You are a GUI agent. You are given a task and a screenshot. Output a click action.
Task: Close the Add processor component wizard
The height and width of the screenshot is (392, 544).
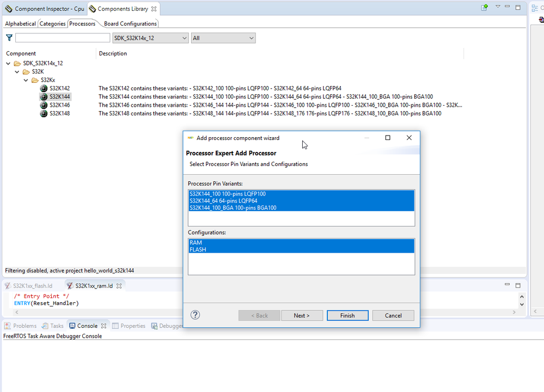[409, 138]
